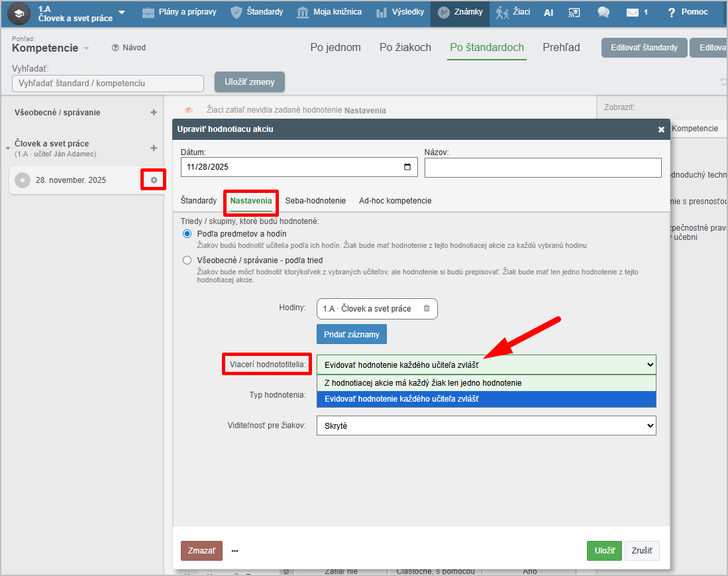Click the trash icon in the Hodiny entry
The height and width of the screenshot is (576, 728).
click(427, 308)
